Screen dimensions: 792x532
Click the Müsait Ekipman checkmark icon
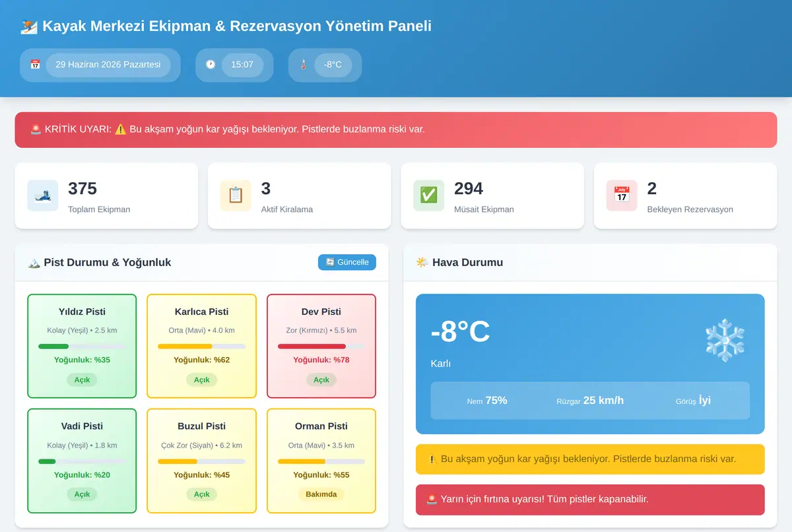tap(429, 195)
